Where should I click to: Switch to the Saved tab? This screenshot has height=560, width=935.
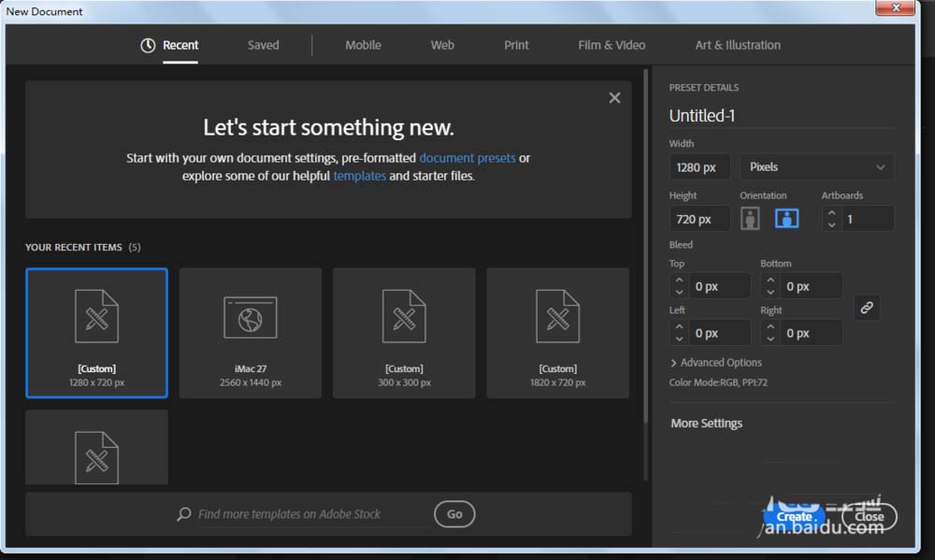(x=263, y=45)
